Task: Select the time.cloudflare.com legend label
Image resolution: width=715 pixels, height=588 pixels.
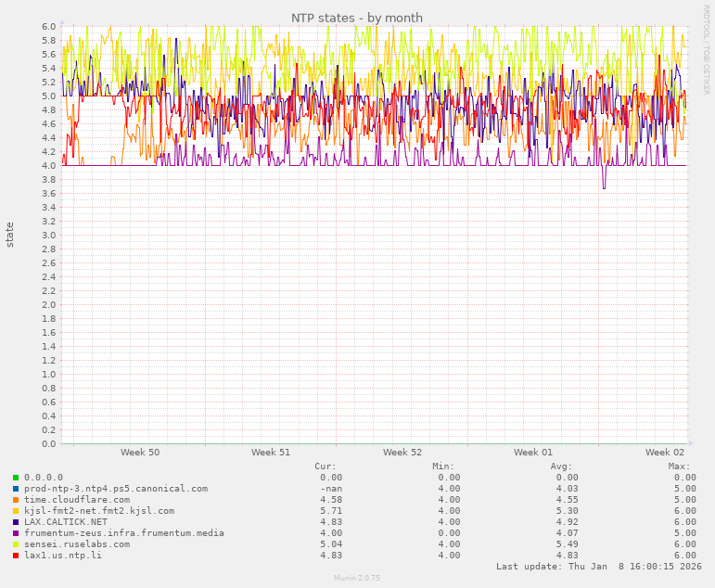Action: pyautogui.click(x=77, y=500)
